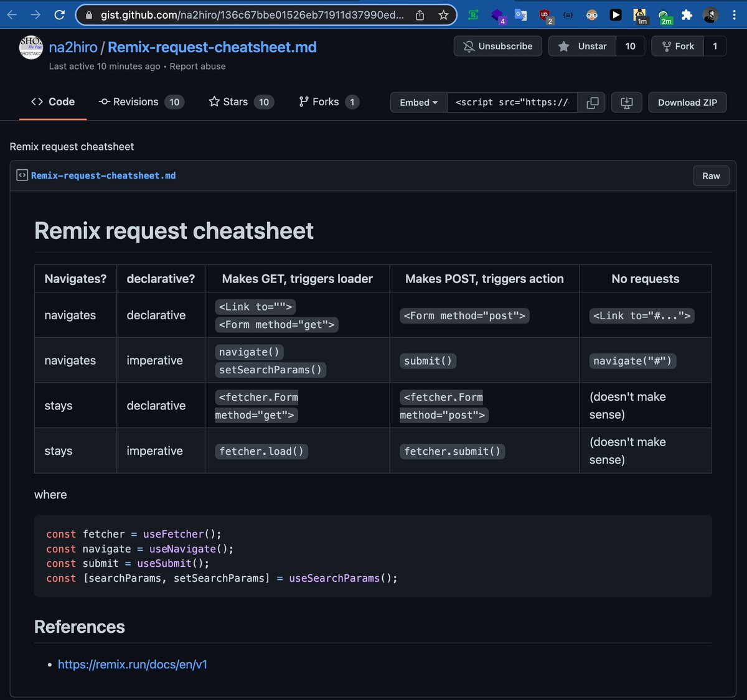Bookmark this page with the star icon
Viewport: 747px width, 700px height.
point(443,15)
